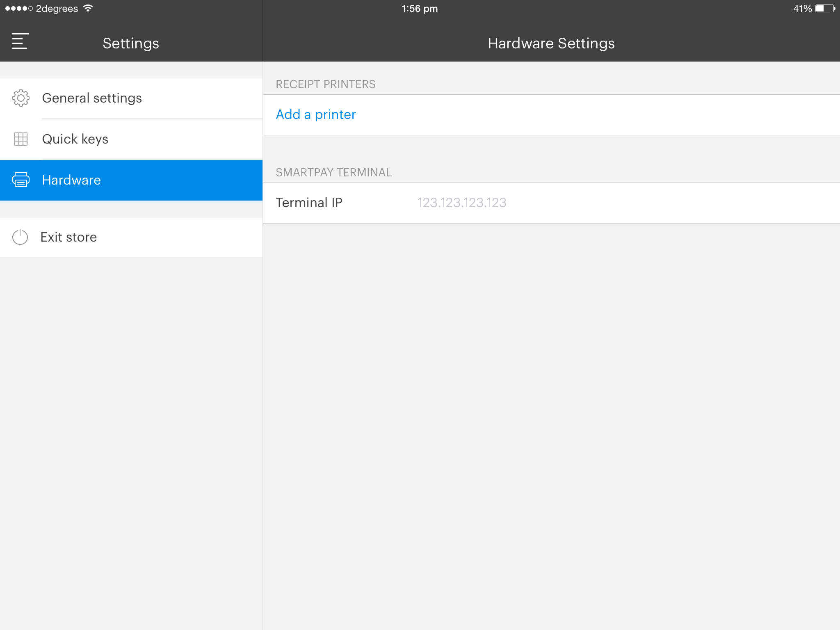This screenshot has height=630, width=840.
Task: Click the Hardware printer icon
Action: coord(21,180)
